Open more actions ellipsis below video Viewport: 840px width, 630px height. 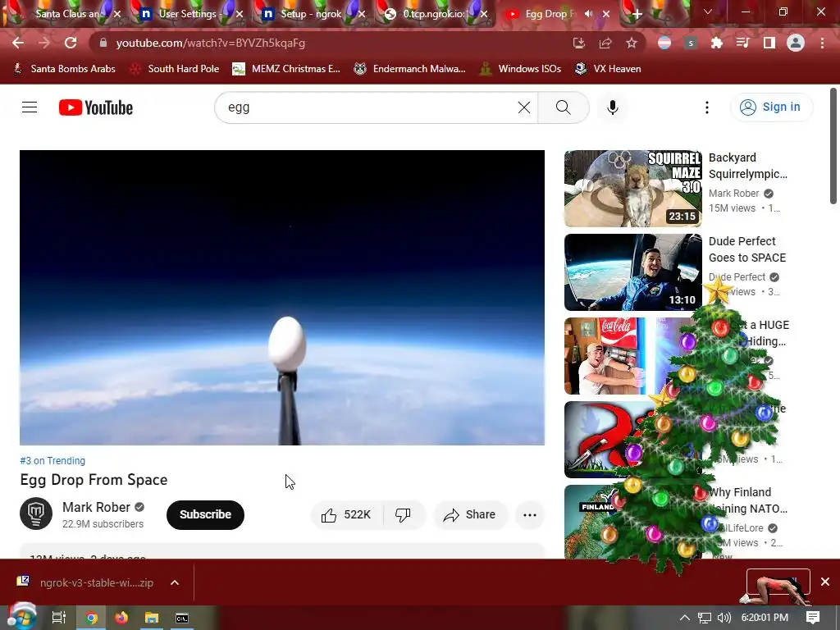[530, 515]
